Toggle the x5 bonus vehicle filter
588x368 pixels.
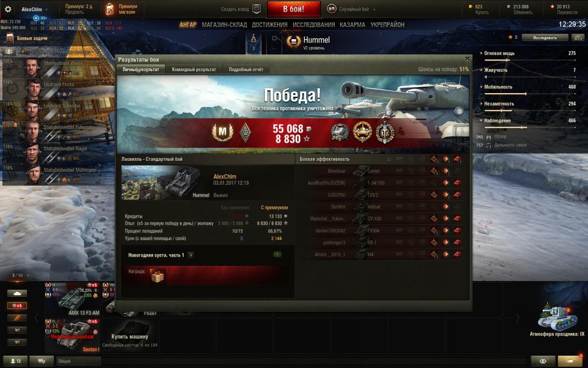point(17,305)
